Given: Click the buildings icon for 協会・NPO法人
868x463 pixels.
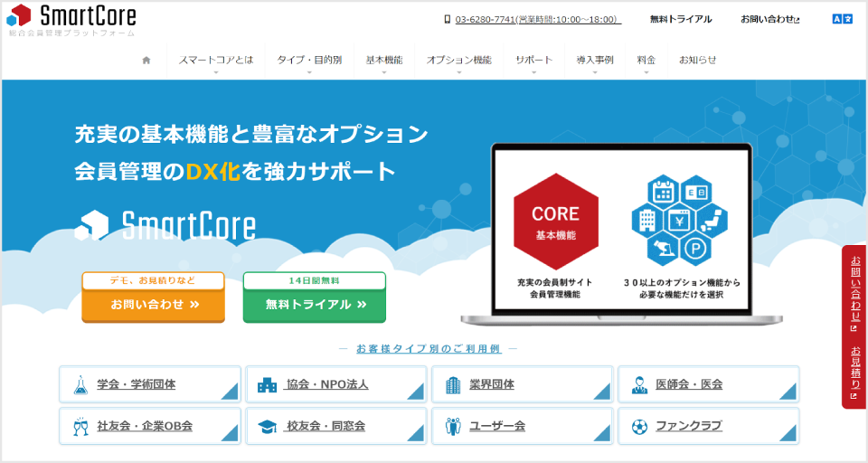Looking at the screenshot, I should 267,384.
